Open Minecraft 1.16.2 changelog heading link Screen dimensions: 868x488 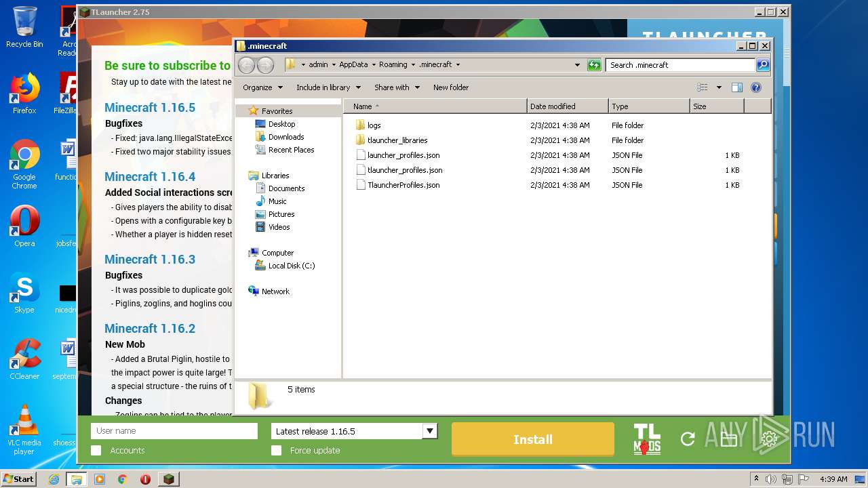pos(150,329)
